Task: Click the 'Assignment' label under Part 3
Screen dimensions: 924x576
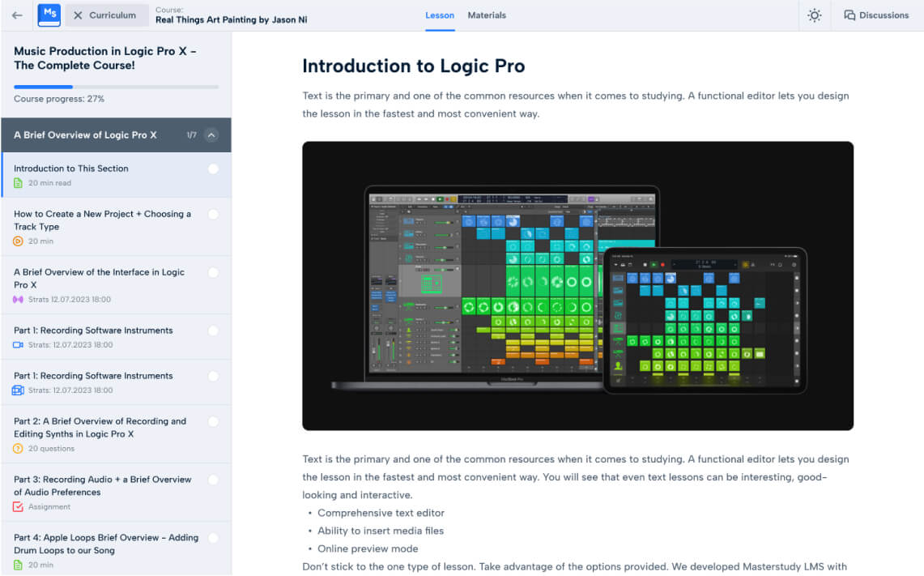Action: click(x=49, y=507)
